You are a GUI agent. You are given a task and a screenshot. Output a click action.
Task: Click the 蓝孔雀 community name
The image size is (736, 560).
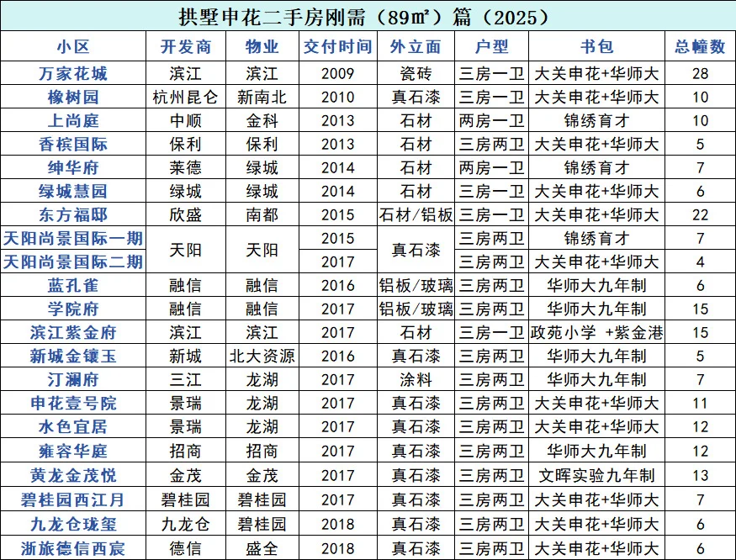coord(73,285)
